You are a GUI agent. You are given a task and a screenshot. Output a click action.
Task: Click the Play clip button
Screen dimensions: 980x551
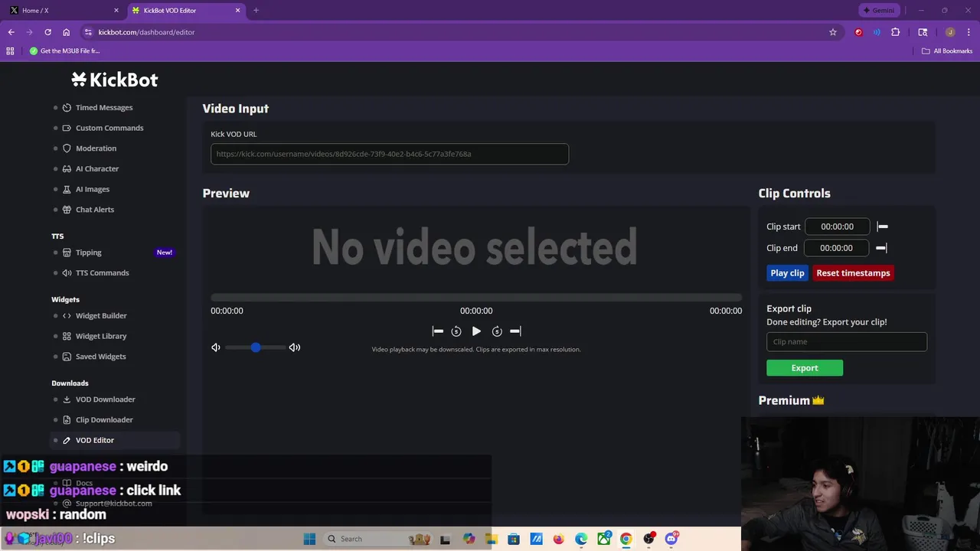787,273
